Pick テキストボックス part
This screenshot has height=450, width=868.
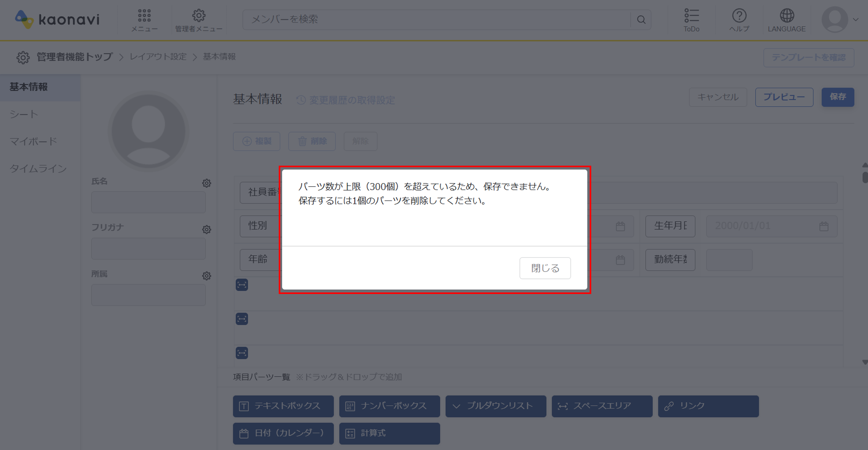pyautogui.click(x=283, y=406)
